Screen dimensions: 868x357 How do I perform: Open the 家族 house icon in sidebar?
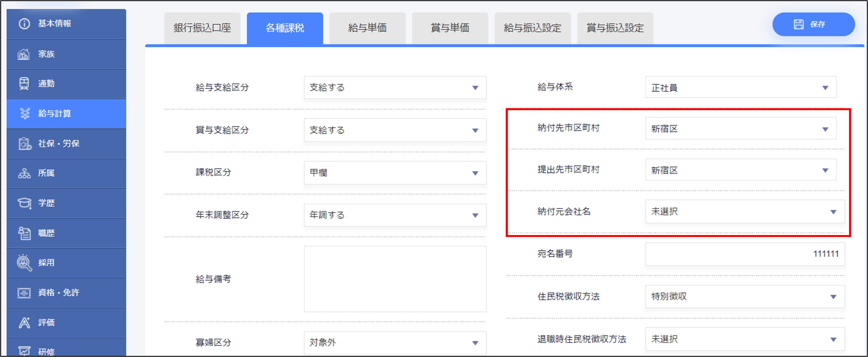pyautogui.click(x=24, y=54)
